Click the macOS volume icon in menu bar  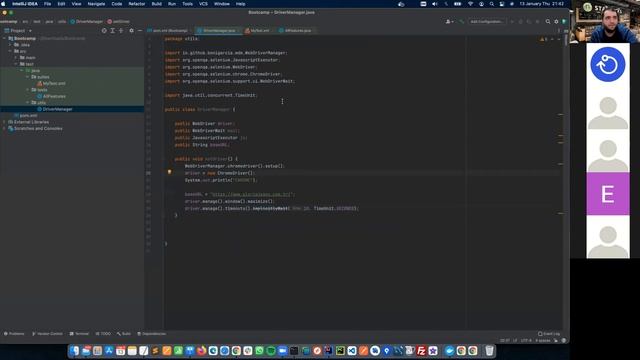(434, 4)
